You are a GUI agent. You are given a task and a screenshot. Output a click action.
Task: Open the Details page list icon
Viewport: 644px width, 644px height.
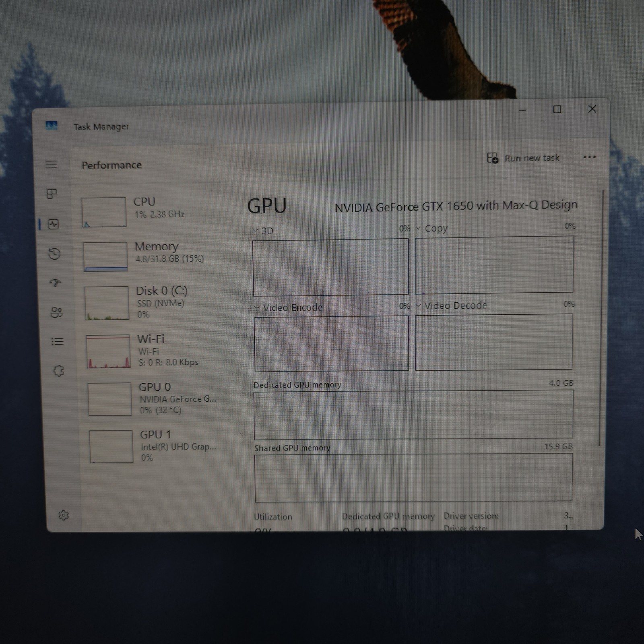point(57,342)
